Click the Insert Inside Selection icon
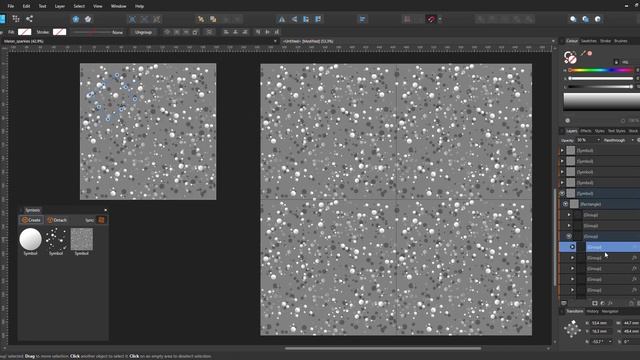 point(598,19)
